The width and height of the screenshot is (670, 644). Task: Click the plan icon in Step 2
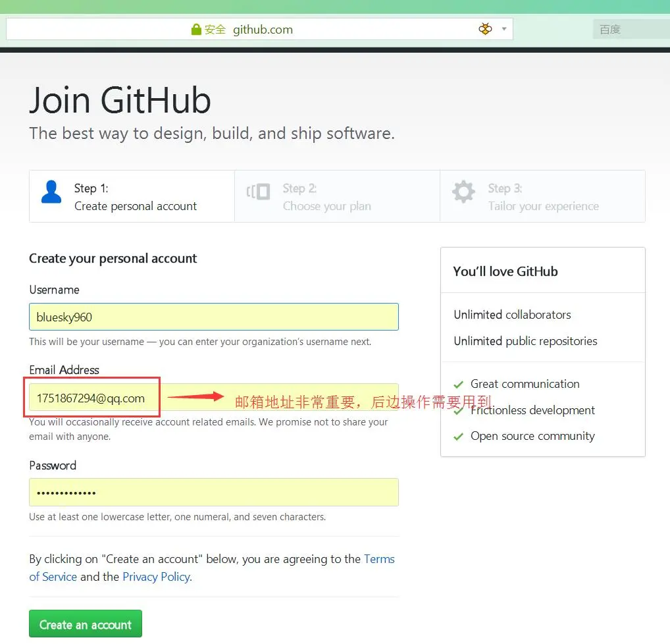[258, 192]
